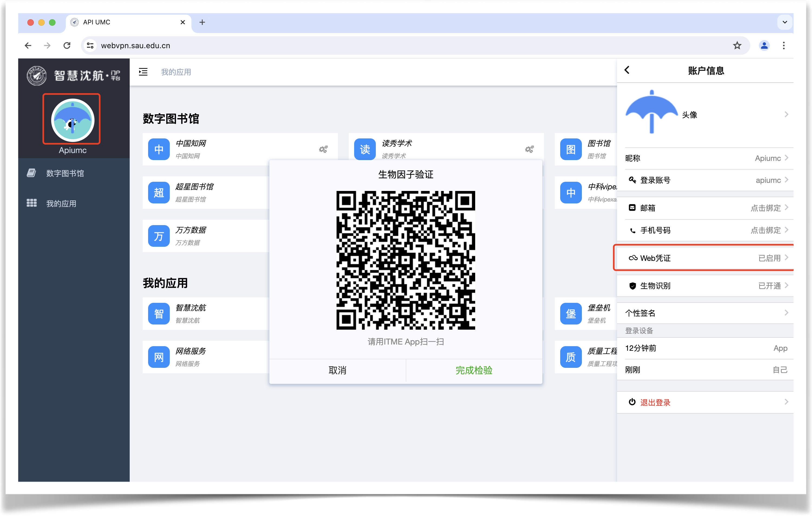Open the 万方数据 app icon
The image size is (812, 516).
[x=158, y=236]
